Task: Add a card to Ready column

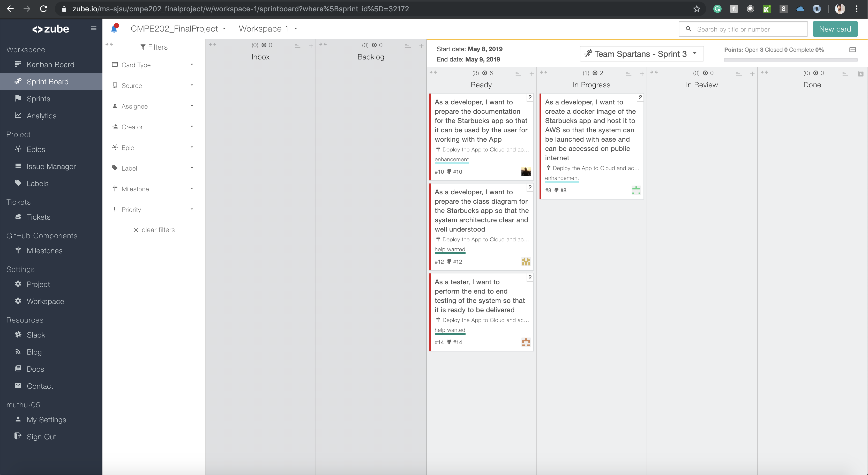Action: pyautogui.click(x=532, y=74)
